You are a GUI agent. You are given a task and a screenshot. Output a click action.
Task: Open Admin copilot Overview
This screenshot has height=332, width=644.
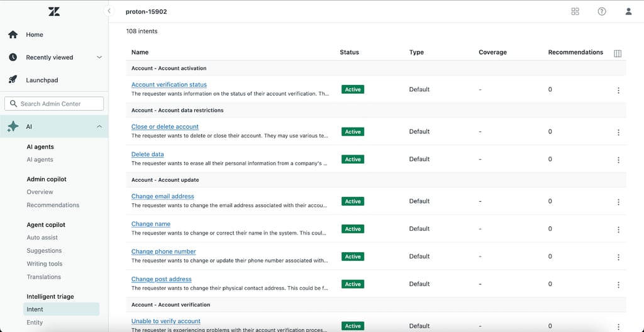[40, 192]
